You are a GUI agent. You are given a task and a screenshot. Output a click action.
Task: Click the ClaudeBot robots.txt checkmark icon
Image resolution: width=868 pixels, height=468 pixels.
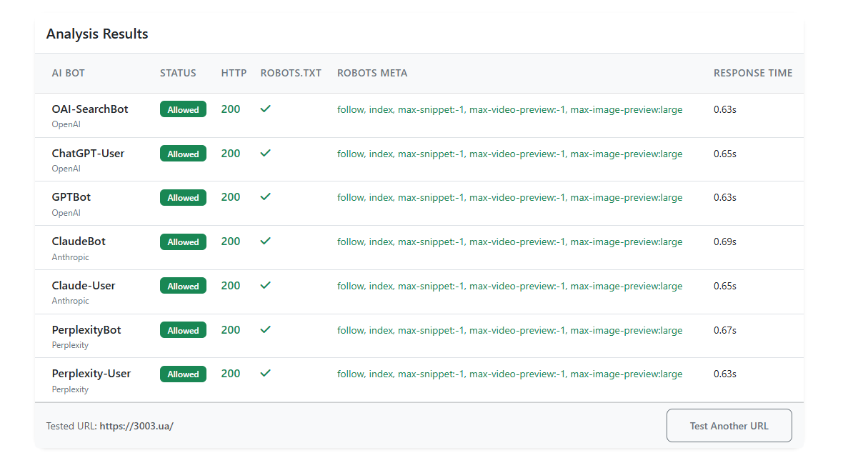pyautogui.click(x=266, y=242)
